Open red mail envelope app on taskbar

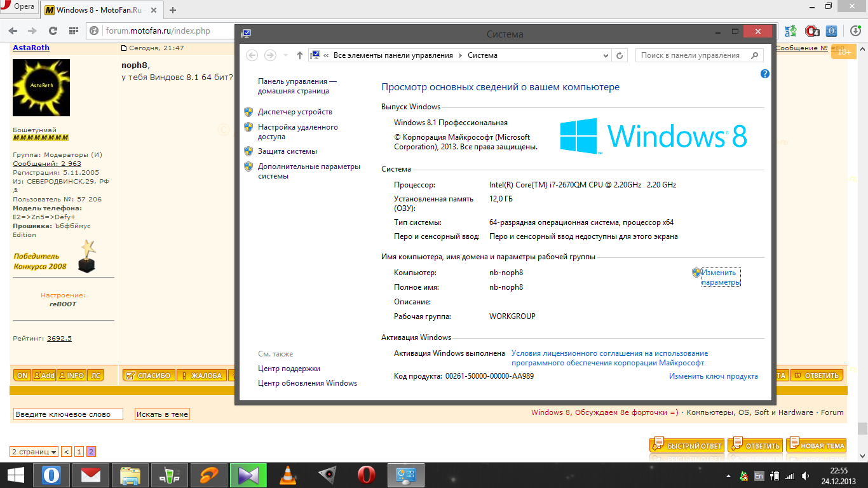pos(91,475)
